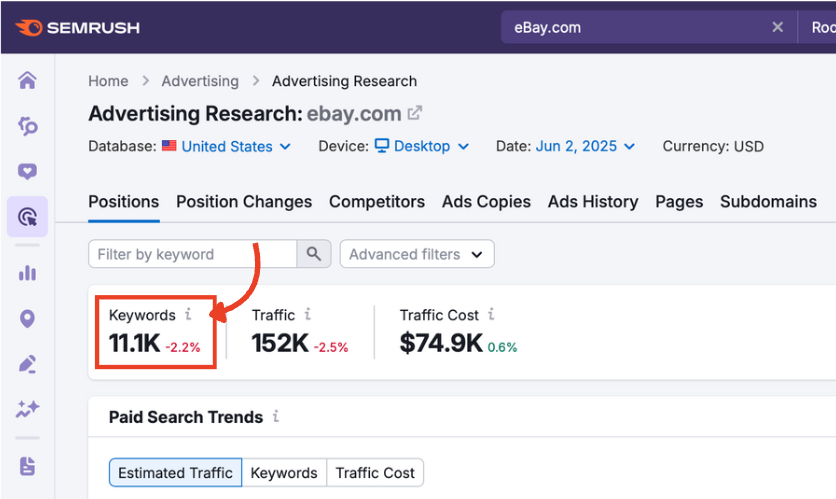Select the Advertising cursor-target sidebar icon
The width and height of the screenshot is (836, 499).
(x=27, y=216)
